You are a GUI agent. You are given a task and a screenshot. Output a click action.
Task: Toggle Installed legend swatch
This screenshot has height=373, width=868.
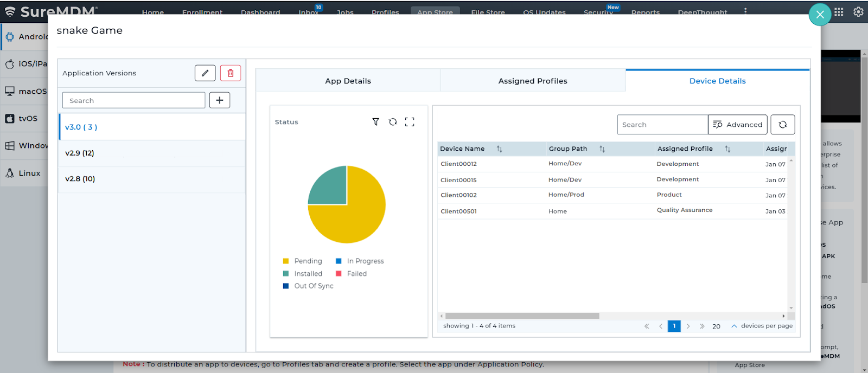286,274
